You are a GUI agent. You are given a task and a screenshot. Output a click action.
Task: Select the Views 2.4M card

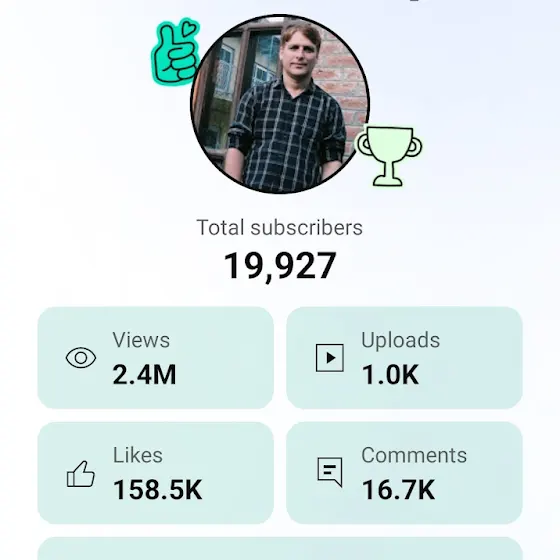(155, 358)
